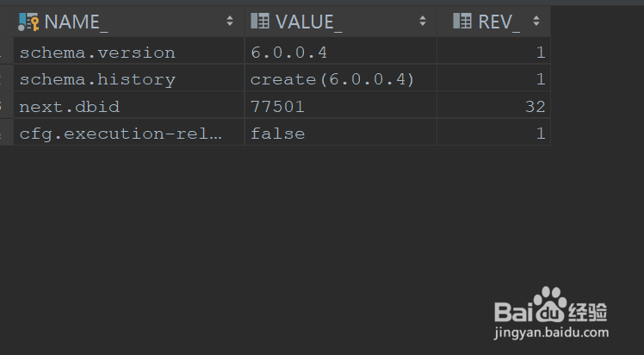This screenshot has height=355, width=644.
Task: Click the row gutter beside next.dbid
Action: point(5,107)
